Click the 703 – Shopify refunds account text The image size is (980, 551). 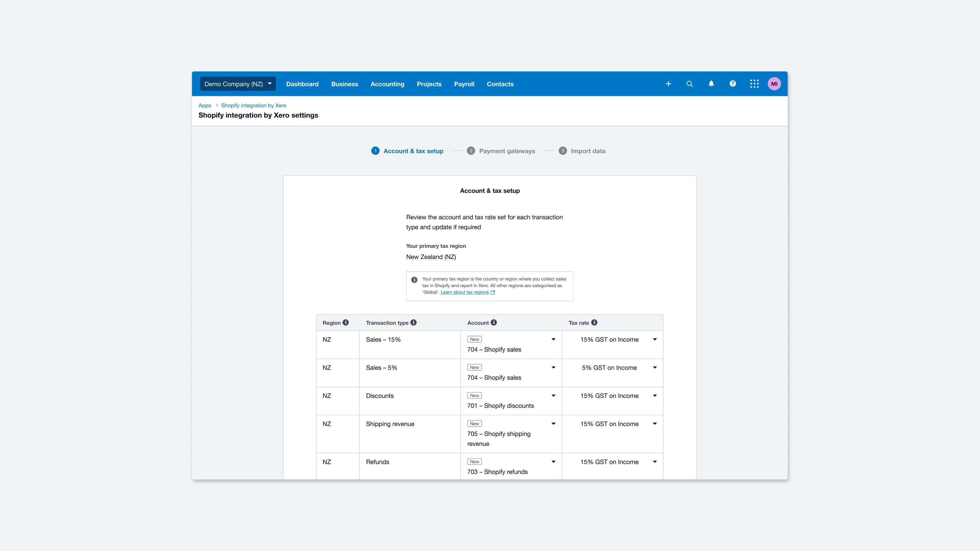click(x=497, y=472)
